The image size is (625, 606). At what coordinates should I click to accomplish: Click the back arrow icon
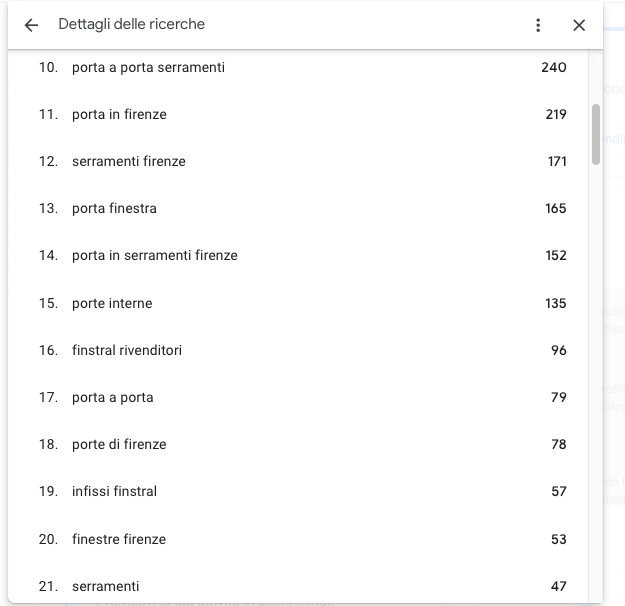click(31, 25)
